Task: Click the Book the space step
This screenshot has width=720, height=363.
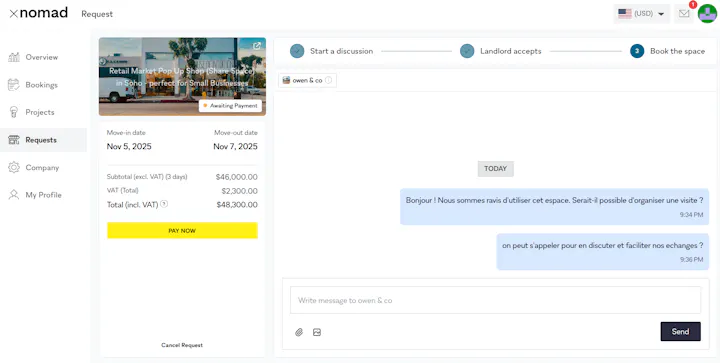Action: tap(668, 51)
